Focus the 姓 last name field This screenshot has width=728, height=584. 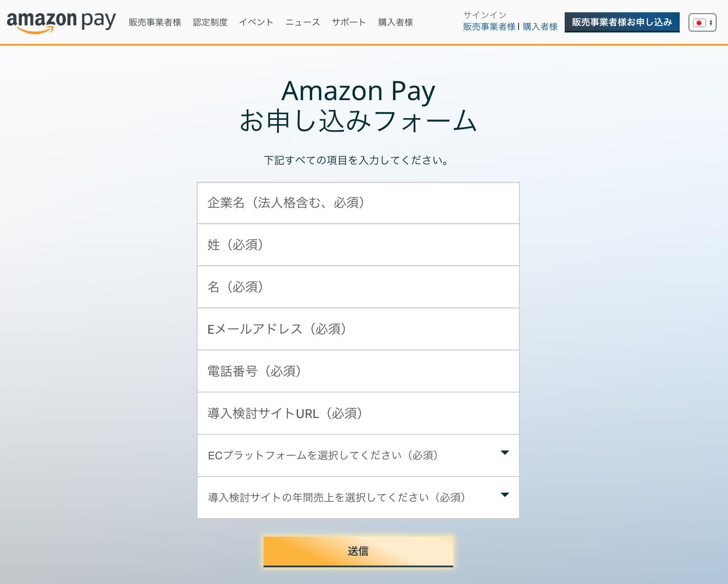(358, 245)
